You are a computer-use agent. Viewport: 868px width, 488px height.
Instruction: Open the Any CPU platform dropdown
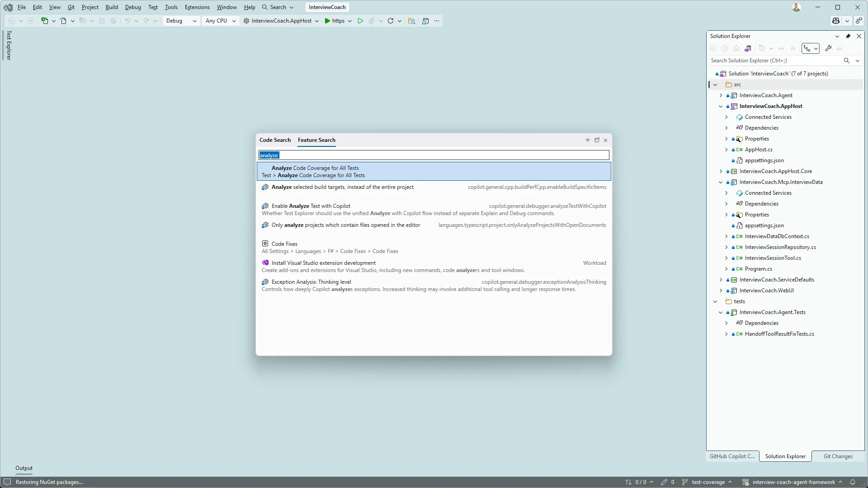220,21
